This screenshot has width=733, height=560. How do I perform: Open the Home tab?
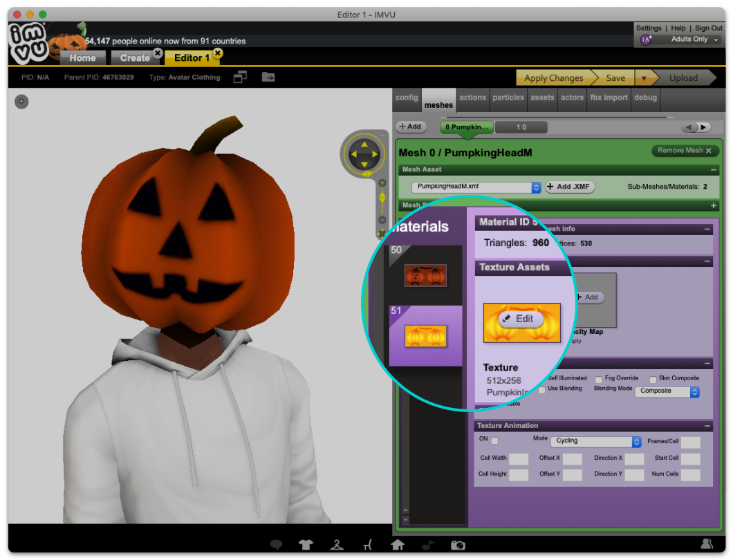[83, 58]
